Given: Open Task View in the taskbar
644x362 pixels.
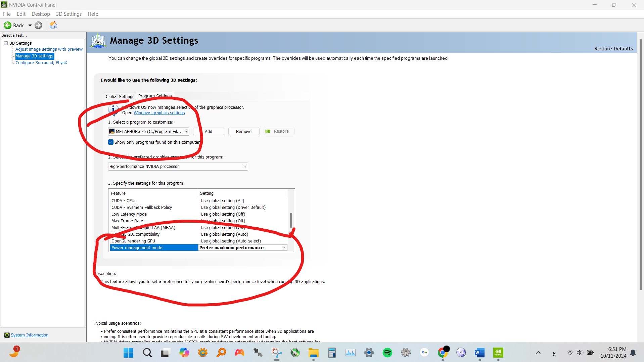Looking at the screenshot, I should coord(165,353).
